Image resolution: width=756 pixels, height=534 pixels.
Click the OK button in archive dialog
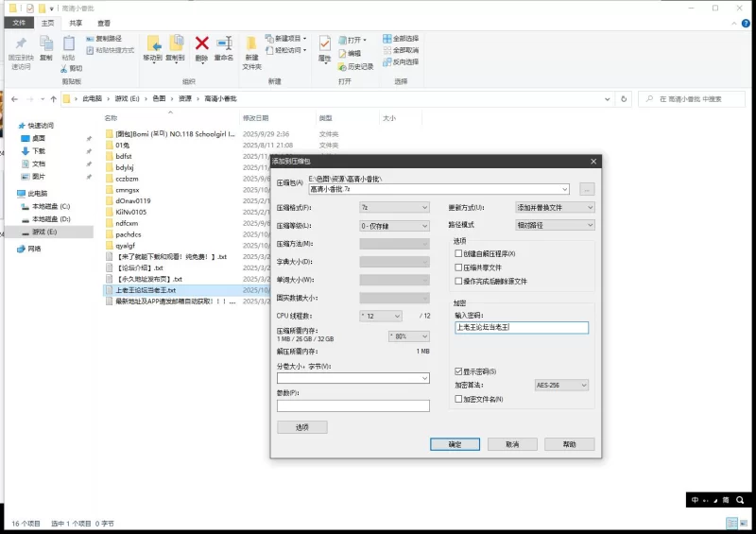tap(455, 444)
